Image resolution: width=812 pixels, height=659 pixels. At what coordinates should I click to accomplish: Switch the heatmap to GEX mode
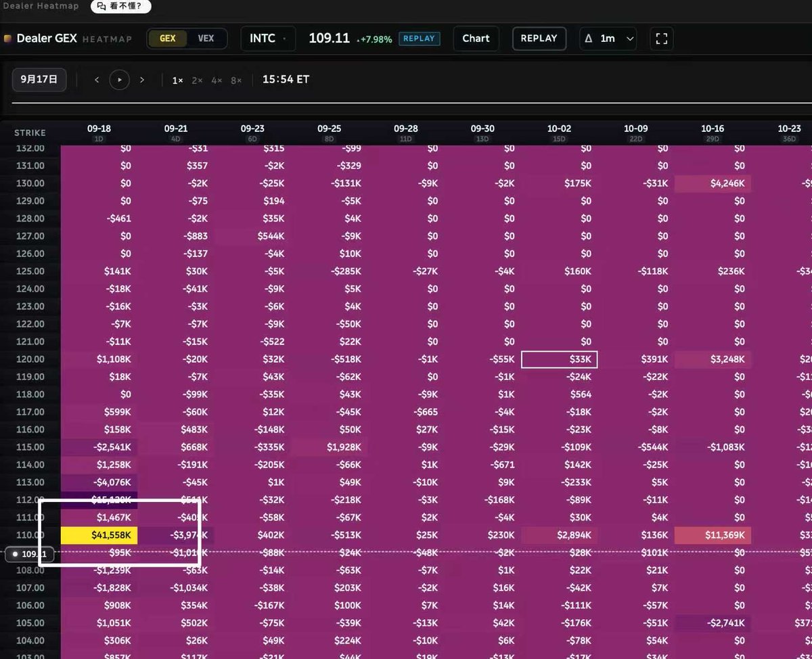(x=168, y=39)
